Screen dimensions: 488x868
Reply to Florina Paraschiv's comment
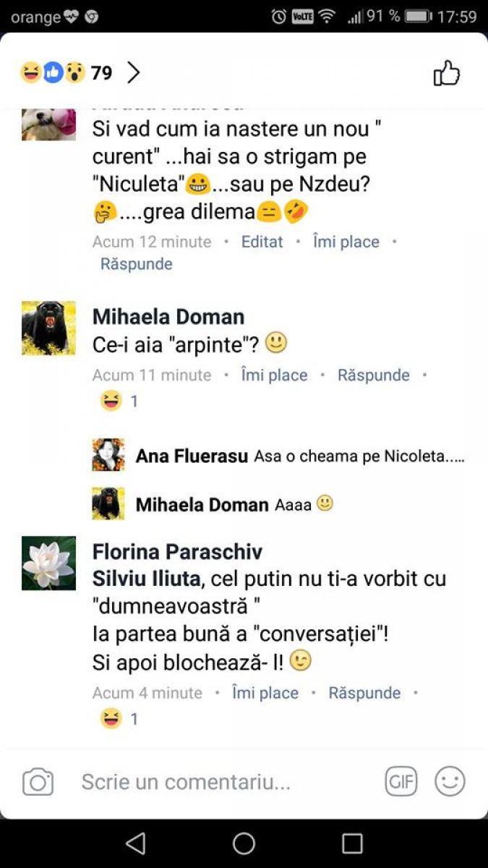pyautogui.click(x=364, y=692)
